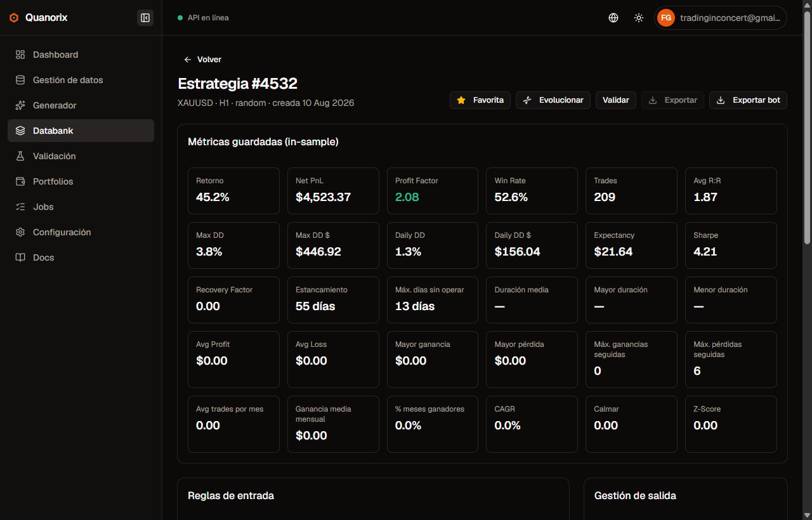Open the Docs sidebar link
The width and height of the screenshot is (812, 520).
click(81, 257)
